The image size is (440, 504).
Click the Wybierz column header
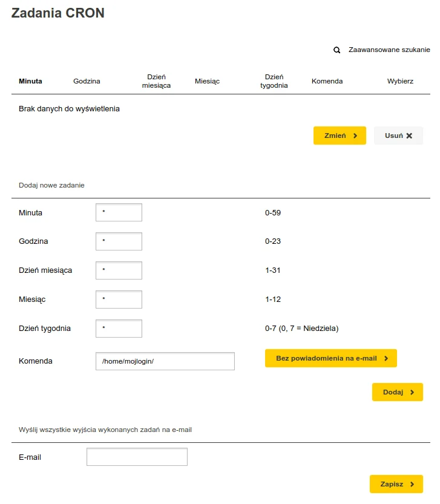(400, 81)
